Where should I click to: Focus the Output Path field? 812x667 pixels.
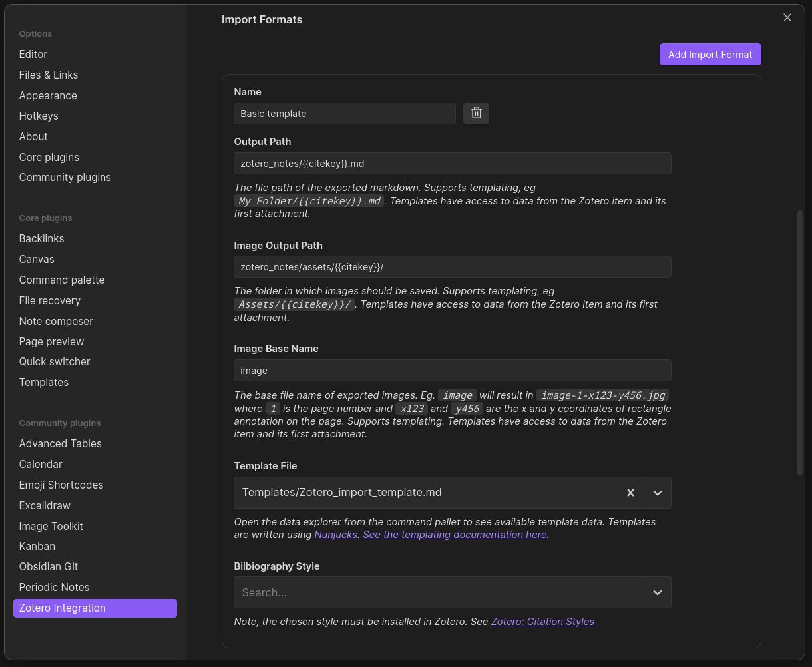[x=453, y=164]
